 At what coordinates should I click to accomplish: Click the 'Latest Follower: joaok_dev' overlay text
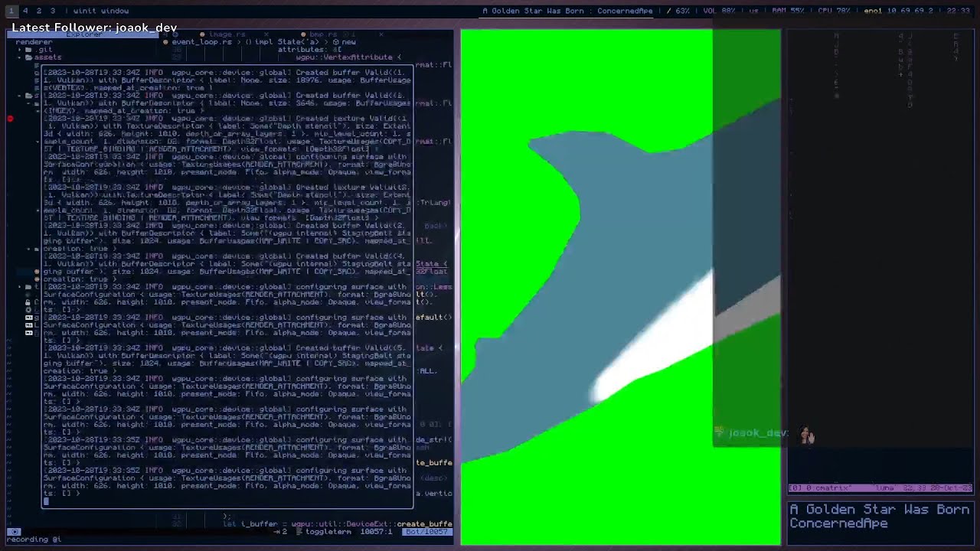tap(94, 28)
